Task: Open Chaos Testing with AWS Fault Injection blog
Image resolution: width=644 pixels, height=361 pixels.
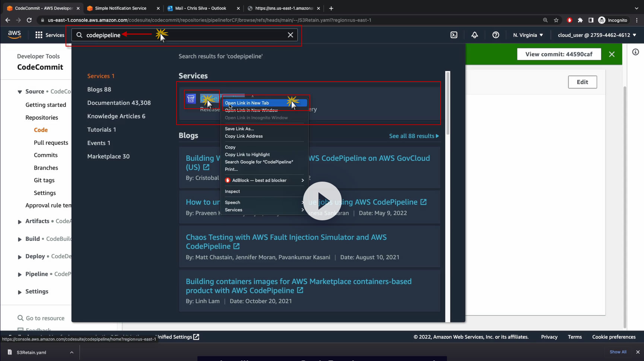Action: click(x=286, y=242)
